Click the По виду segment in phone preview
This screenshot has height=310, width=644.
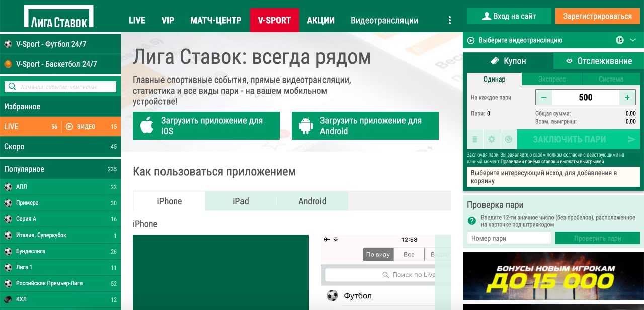point(378,254)
